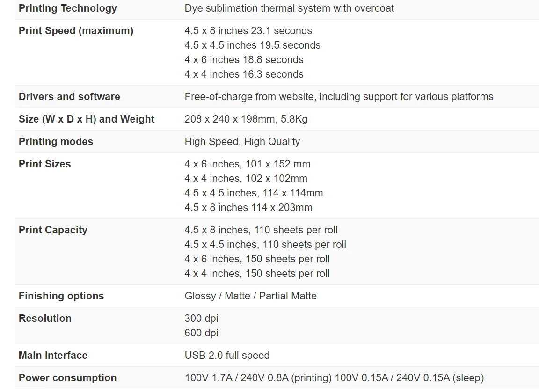Click the Drivers and software label
The image size is (539, 392).
[69, 97]
